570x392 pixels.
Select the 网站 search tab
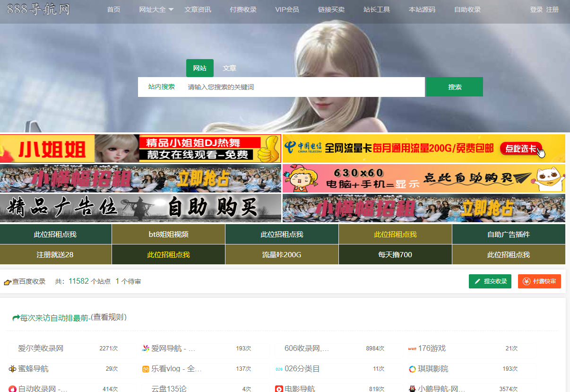pos(200,68)
